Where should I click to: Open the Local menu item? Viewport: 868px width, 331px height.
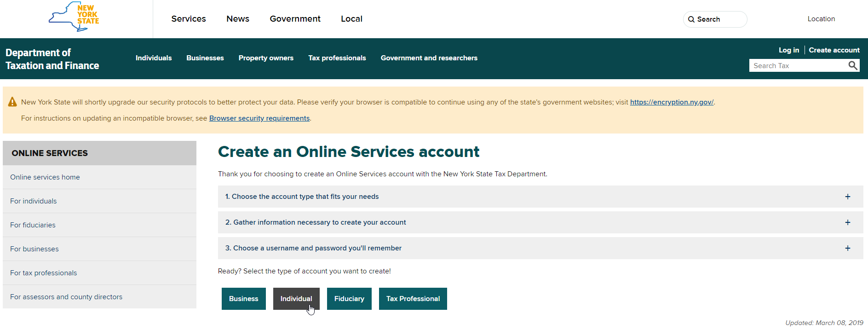pos(351,19)
